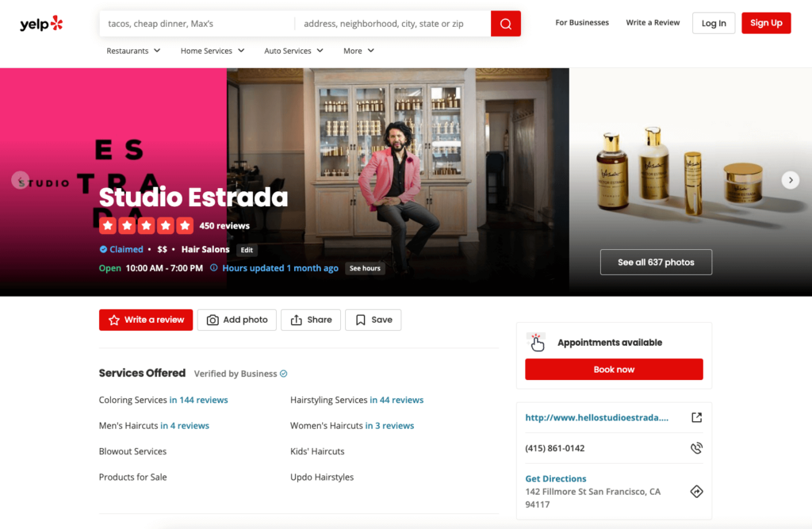Click the Verified by Business check icon
Screen dimensions: 812x529
(284, 374)
